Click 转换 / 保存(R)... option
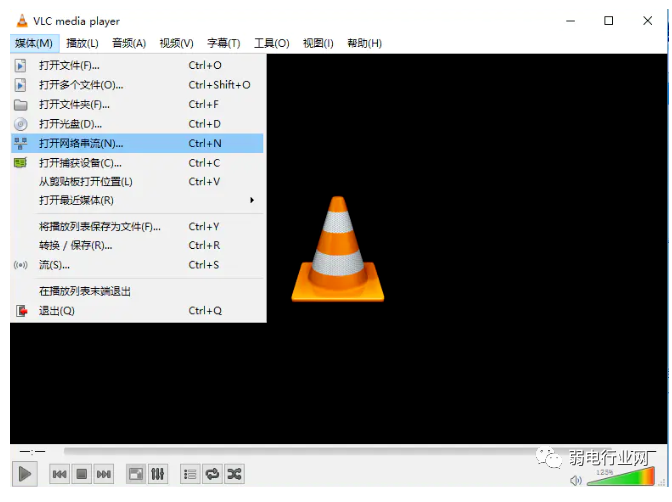 75,245
